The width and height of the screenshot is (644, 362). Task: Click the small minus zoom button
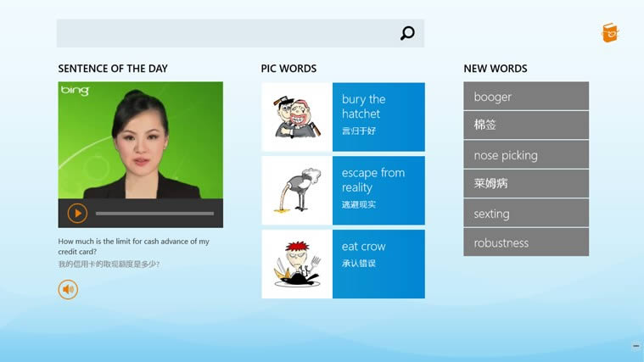[x=636, y=347]
